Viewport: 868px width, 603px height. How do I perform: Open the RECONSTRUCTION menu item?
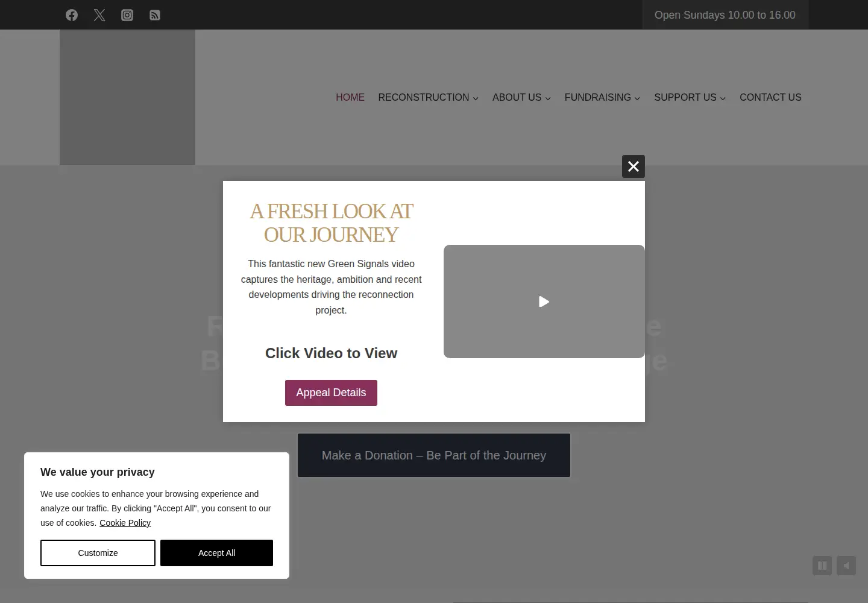(x=424, y=98)
